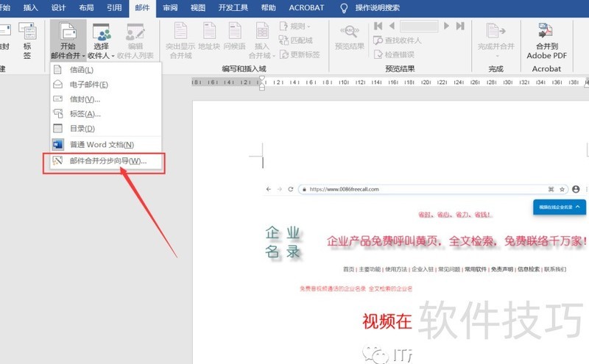Click the 检查错误 button
589x364 pixels.
coord(394,54)
